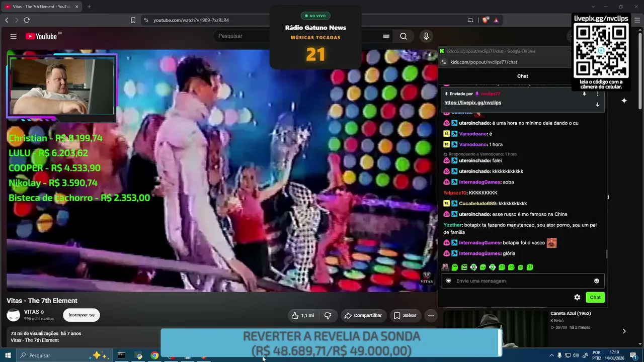Viewport: 644px width, 362px height.
Task: Go back with the browser back arrow
Action: 7,20
